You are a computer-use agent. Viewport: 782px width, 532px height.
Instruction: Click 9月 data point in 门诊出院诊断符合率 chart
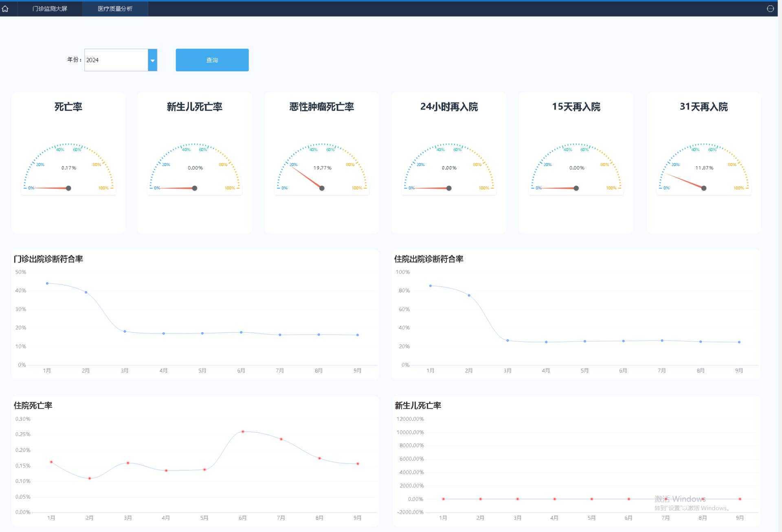(358, 335)
